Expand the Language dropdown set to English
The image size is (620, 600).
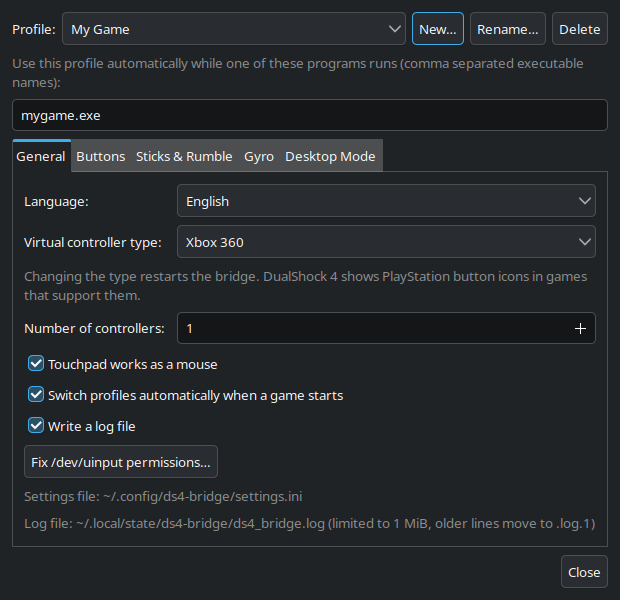click(386, 201)
